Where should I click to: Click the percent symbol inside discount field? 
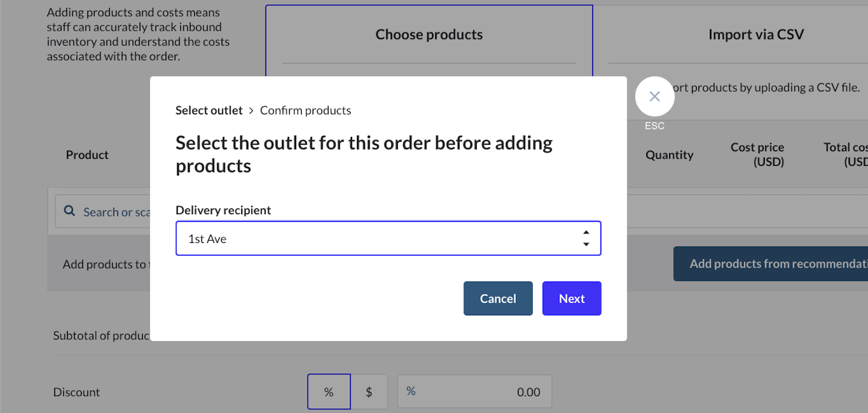[411, 391]
